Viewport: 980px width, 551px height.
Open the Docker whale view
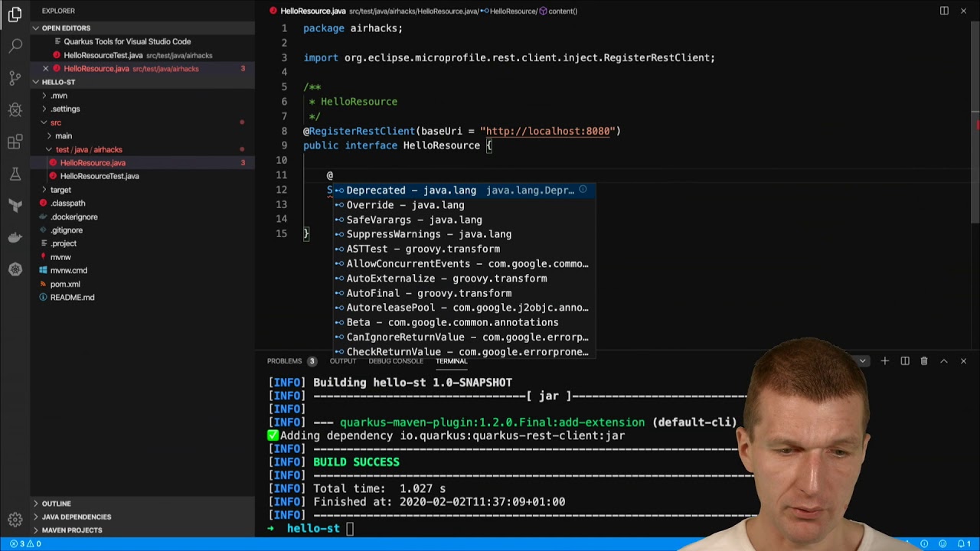(x=15, y=237)
